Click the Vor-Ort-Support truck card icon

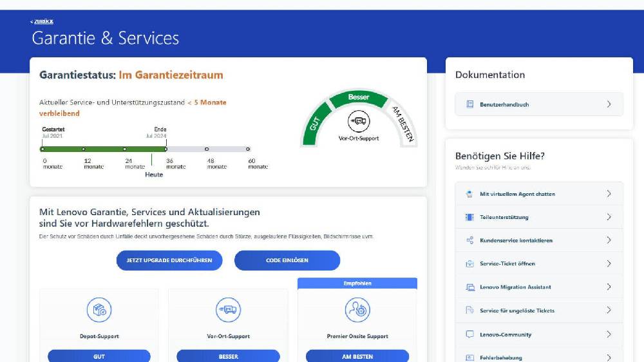pyautogui.click(x=229, y=310)
